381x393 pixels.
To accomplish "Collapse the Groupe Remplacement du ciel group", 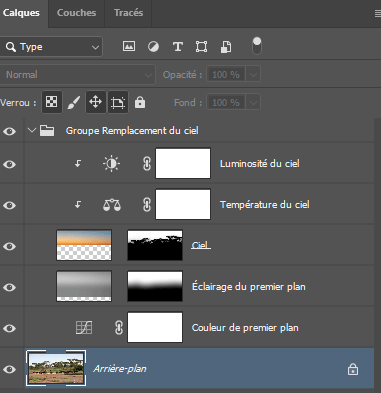I will (32, 130).
